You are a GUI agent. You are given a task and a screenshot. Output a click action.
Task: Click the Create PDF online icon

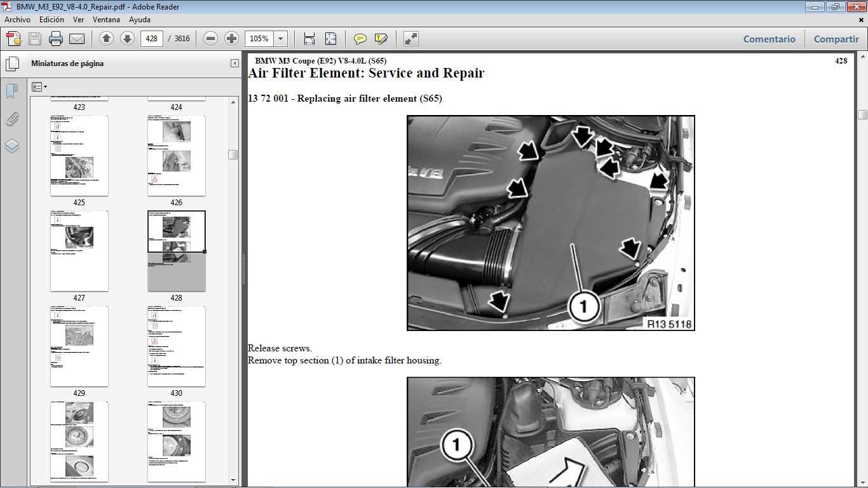pos(13,39)
